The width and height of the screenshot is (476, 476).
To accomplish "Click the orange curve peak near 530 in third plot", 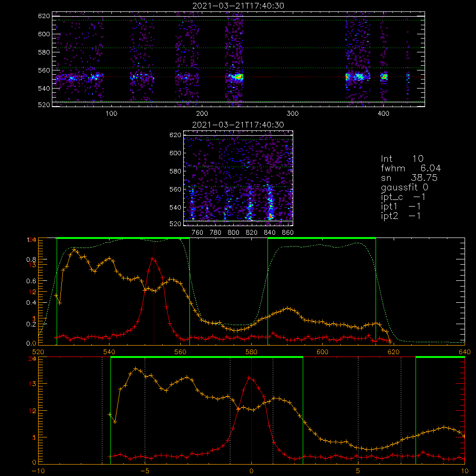I will tap(74, 250).
